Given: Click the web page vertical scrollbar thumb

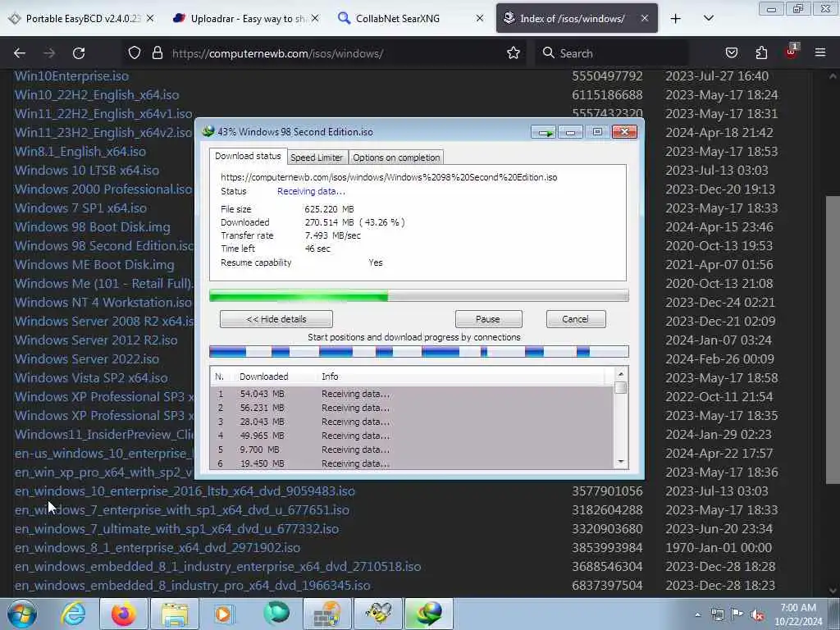Looking at the screenshot, I should [833, 340].
